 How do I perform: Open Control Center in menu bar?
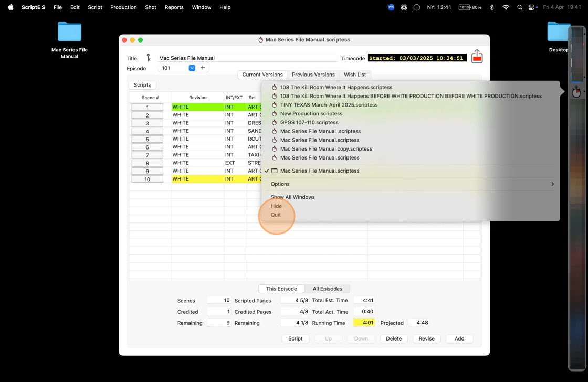[531, 7]
